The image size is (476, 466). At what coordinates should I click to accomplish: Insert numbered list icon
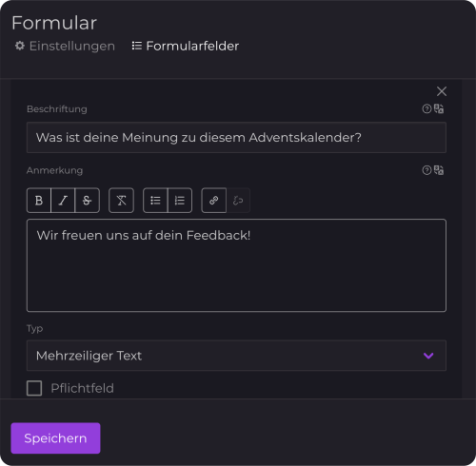(180, 201)
